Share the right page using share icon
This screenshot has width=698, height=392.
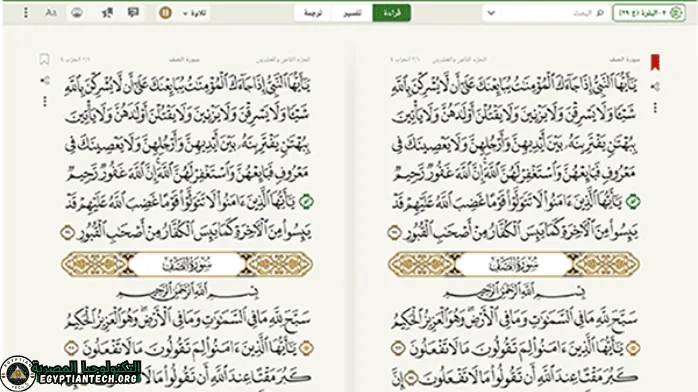point(655,87)
